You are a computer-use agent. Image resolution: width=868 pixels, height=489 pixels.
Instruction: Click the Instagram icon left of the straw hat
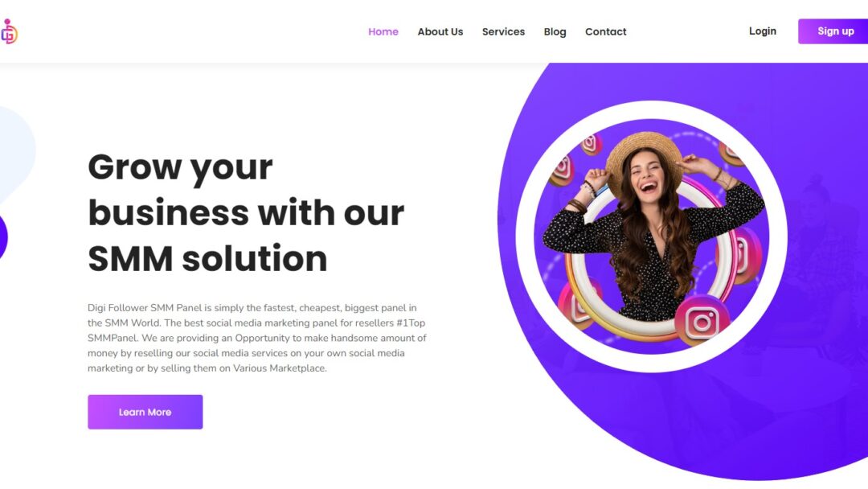coord(561,168)
